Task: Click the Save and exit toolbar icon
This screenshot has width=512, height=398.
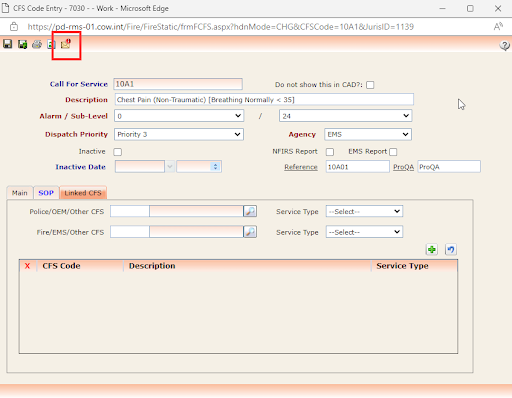Action: coord(22,44)
